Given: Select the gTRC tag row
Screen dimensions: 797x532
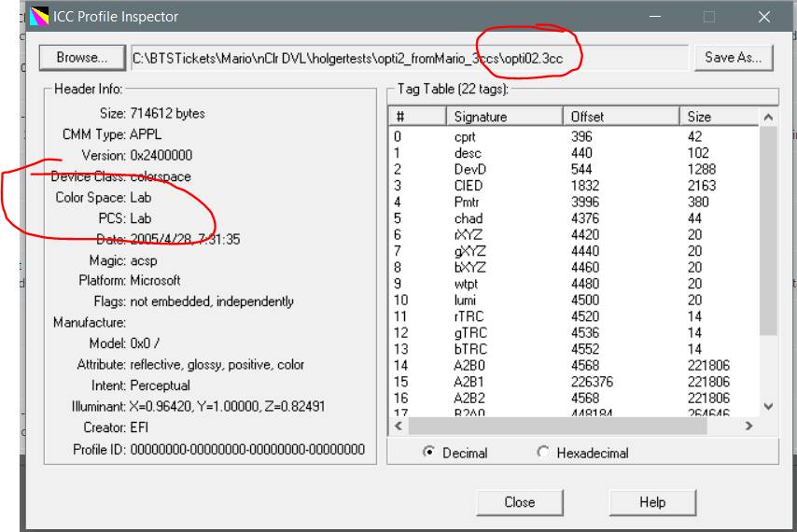Looking at the screenshot, I should pos(574,333).
